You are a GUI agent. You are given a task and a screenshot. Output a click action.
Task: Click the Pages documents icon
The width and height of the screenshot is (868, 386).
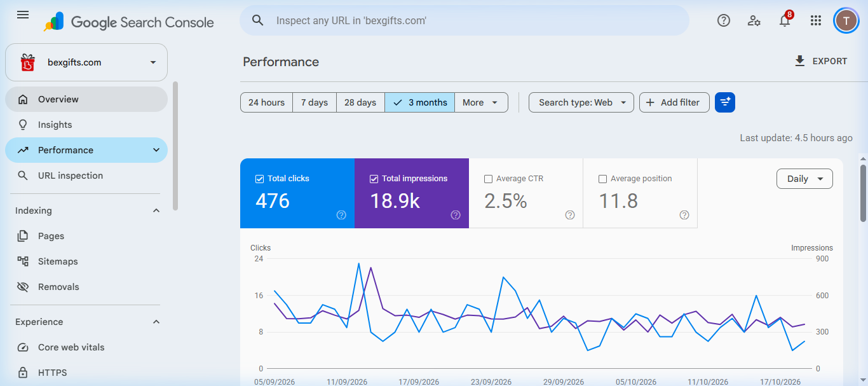(23, 236)
